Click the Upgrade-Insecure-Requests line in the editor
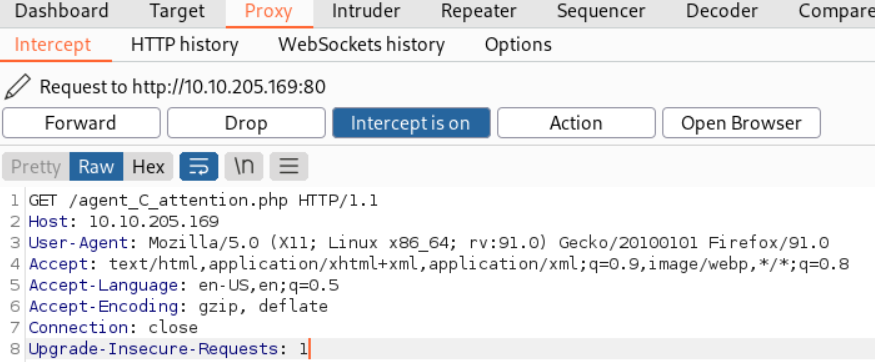 click(167, 349)
